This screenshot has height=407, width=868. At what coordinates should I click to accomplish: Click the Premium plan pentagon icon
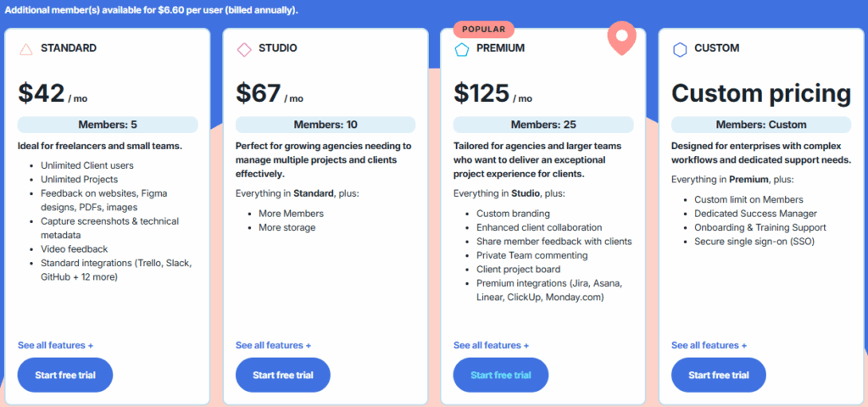[x=462, y=49]
